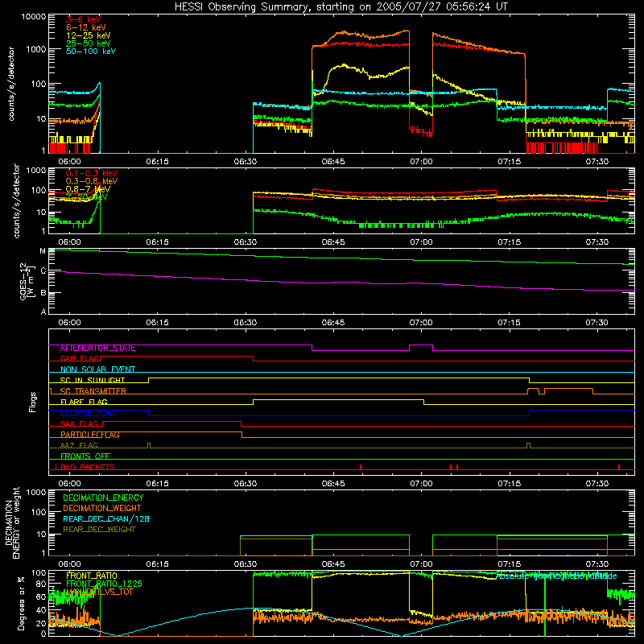Click the 06:45 tick under the top plot
Screen dimensions: 644x644
pos(333,162)
